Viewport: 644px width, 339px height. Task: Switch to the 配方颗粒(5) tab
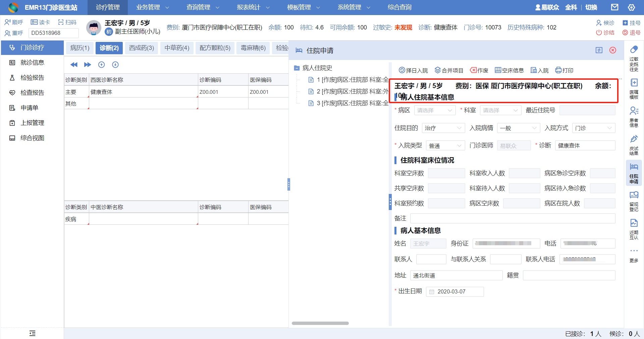click(x=215, y=48)
